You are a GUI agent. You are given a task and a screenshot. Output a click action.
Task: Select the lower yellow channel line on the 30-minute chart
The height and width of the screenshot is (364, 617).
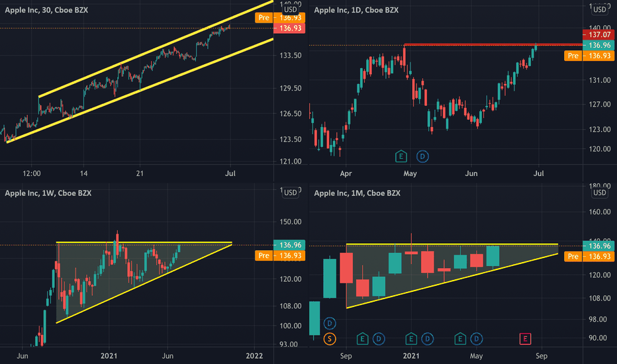click(x=140, y=91)
